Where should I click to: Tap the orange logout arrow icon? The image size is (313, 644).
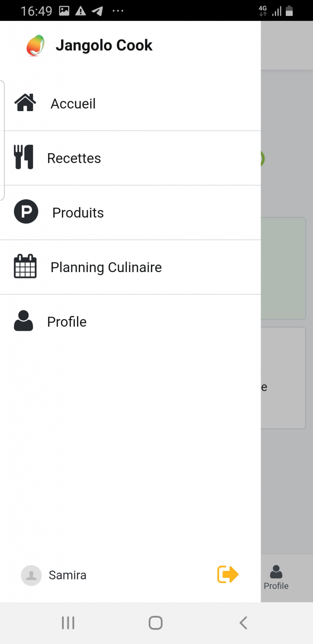pyautogui.click(x=228, y=574)
